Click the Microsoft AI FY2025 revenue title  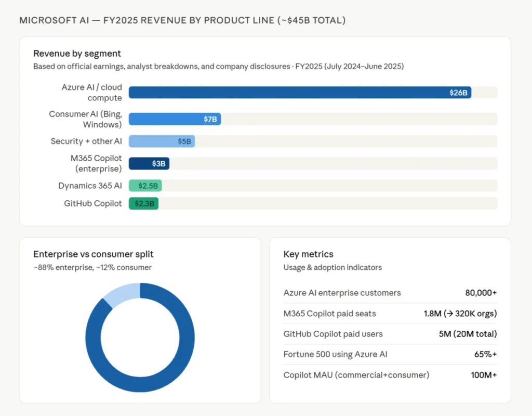(182, 20)
